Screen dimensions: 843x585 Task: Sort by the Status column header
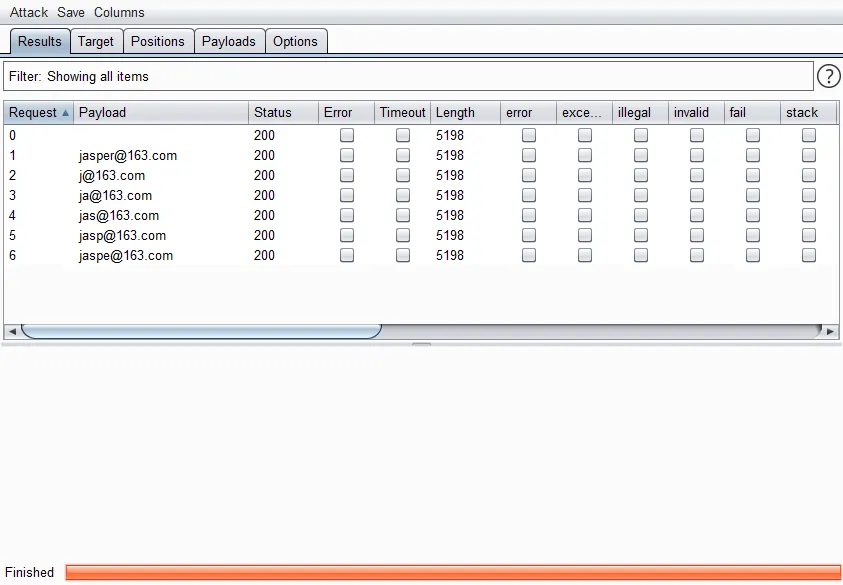point(283,113)
